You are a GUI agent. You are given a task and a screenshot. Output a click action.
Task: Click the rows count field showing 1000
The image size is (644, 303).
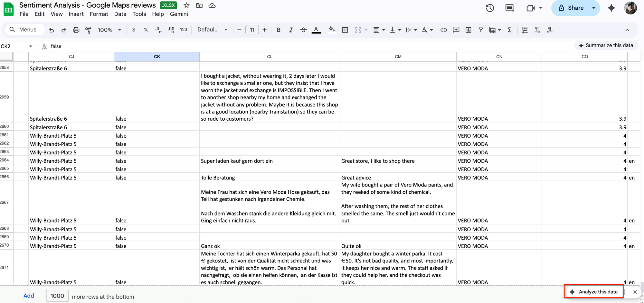(57, 296)
